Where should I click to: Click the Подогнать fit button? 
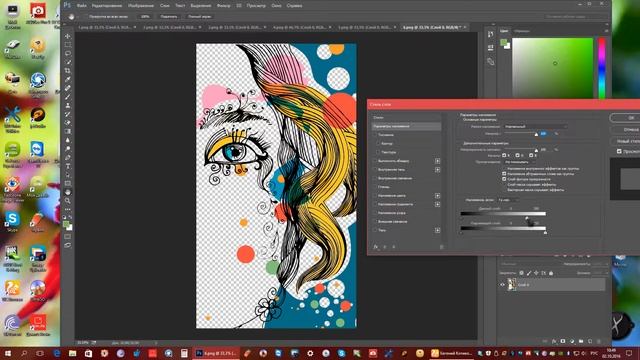tap(169, 17)
